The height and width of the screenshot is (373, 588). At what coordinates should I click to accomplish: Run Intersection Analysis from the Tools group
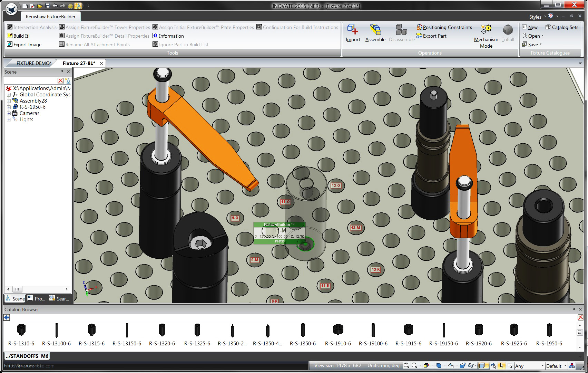coord(31,27)
